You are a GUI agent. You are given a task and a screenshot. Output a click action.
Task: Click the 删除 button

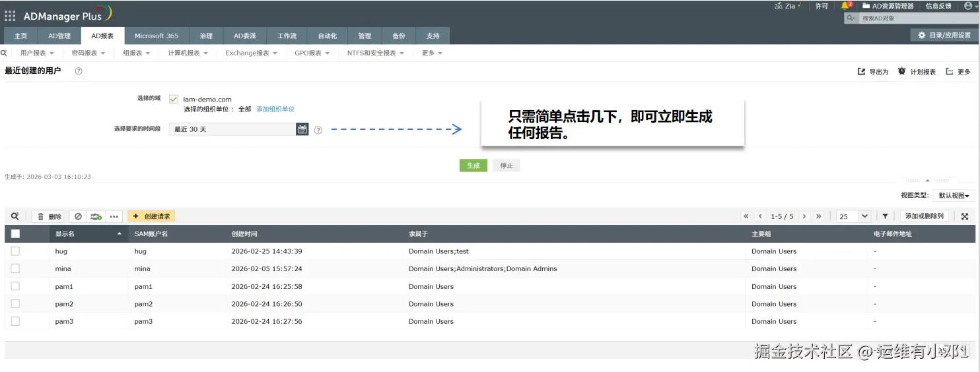coord(48,216)
